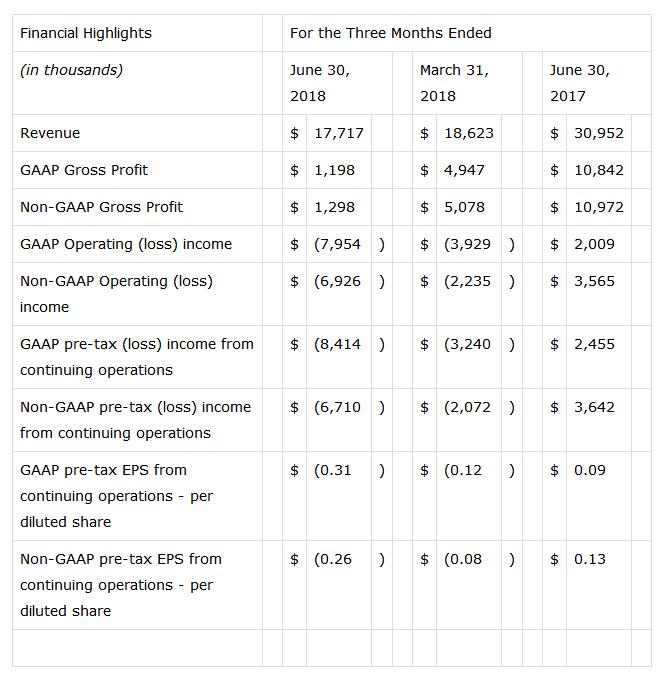Viewport: 666px width, 676px height.
Task: Select the "For the Three Months Ended" heading
Action: [x=390, y=33]
